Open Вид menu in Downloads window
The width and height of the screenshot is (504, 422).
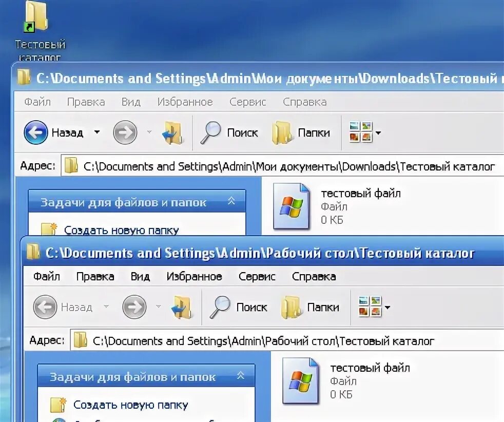[131, 102]
